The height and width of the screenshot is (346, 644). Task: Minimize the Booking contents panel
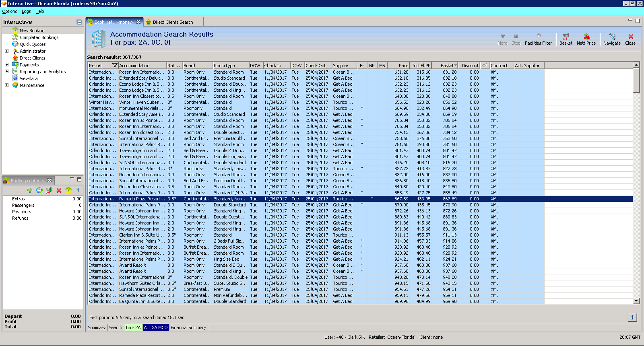pos(72,179)
